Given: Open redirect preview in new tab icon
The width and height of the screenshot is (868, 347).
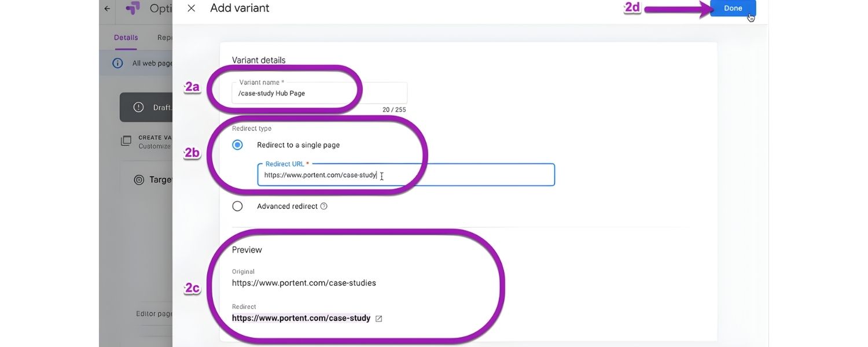Looking at the screenshot, I should 379,318.
